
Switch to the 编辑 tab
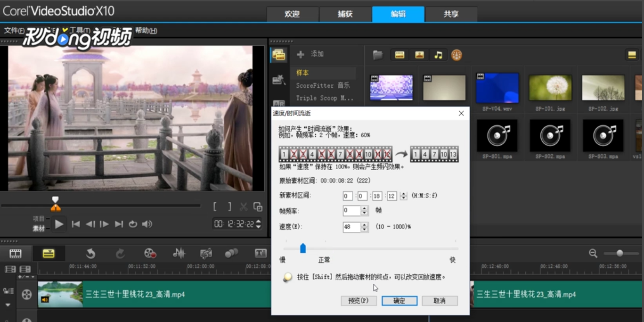coord(398,14)
